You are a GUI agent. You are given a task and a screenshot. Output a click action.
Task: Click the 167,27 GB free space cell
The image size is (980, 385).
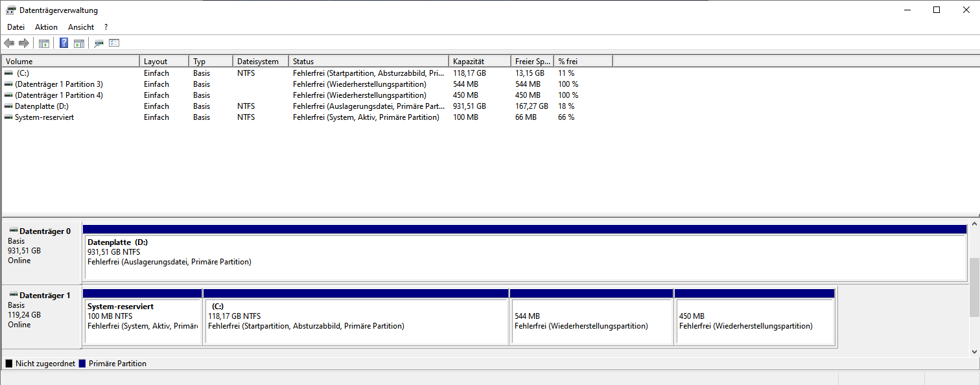(531, 106)
